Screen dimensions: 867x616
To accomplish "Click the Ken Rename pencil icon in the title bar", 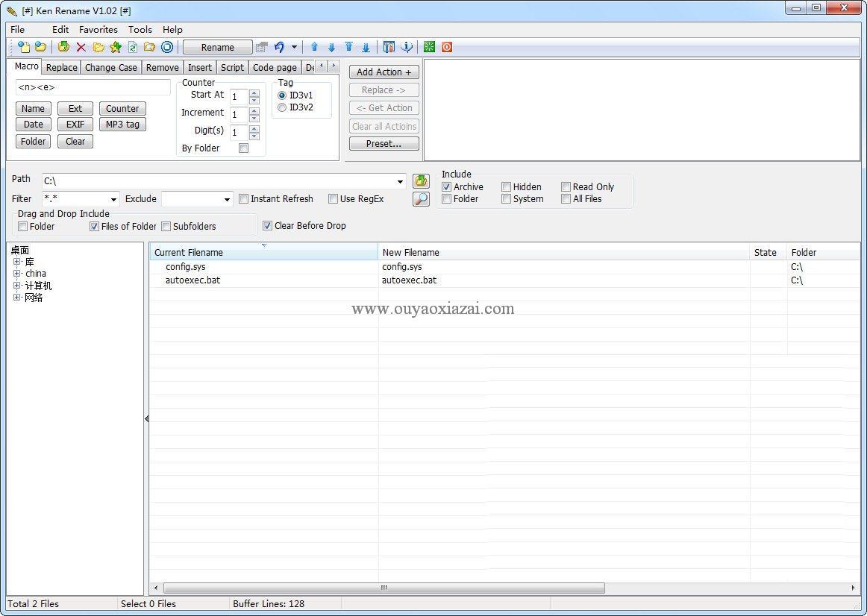I will tap(12, 10).
